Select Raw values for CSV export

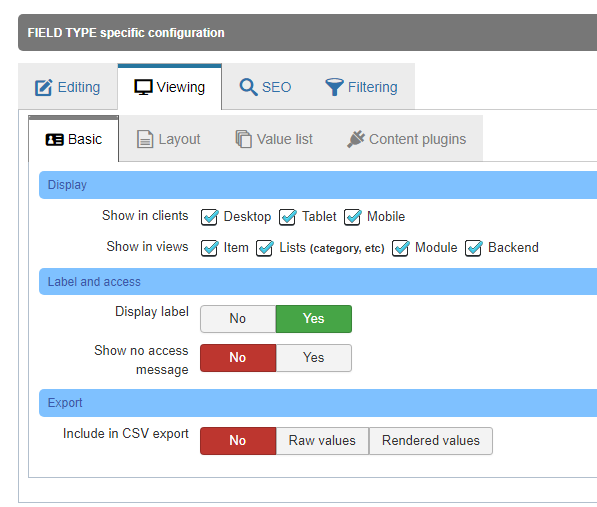(x=322, y=441)
